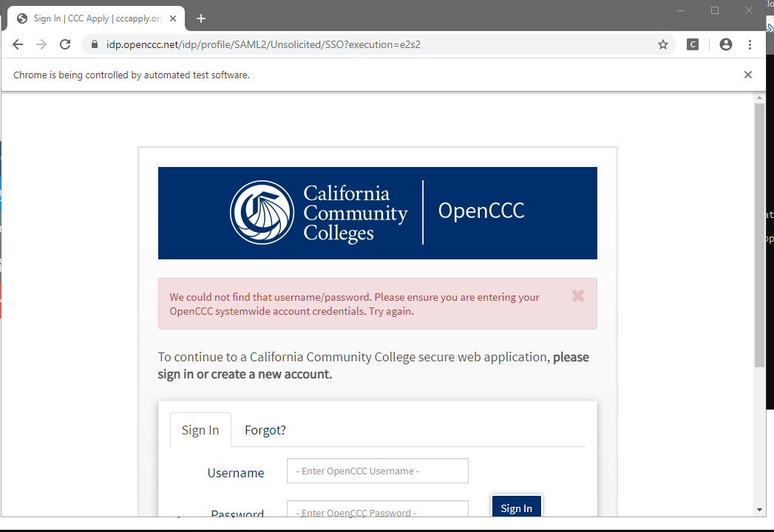Viewport: 774px width, 532px height.
Task: Bookmark this page with the star icon
Action: click(x=663, y=44)
